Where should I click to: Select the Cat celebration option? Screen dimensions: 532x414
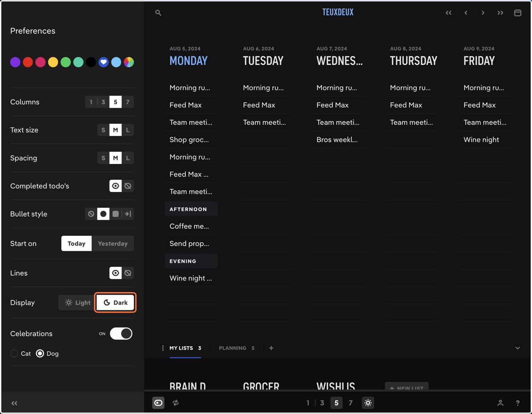pyautogui.click(x=21, y=354)
